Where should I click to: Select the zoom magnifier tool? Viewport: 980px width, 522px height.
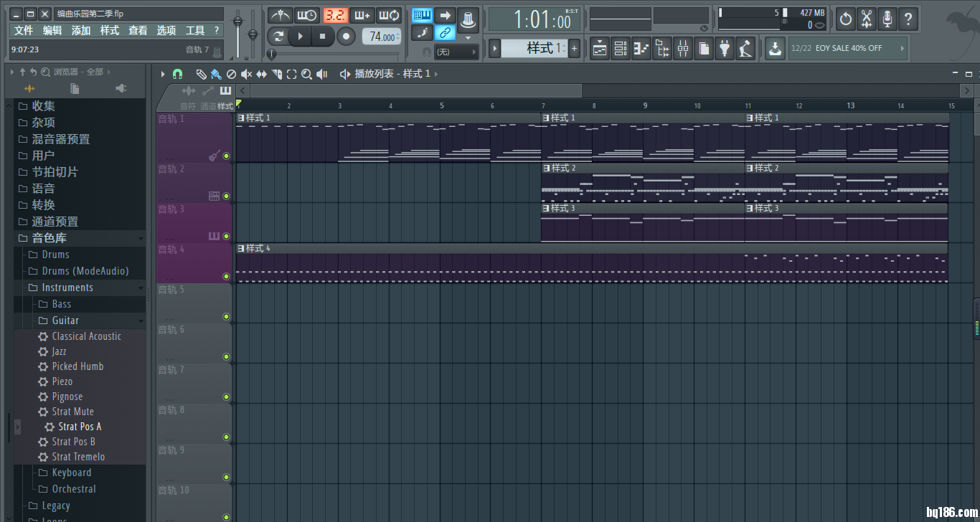point(306,74)
